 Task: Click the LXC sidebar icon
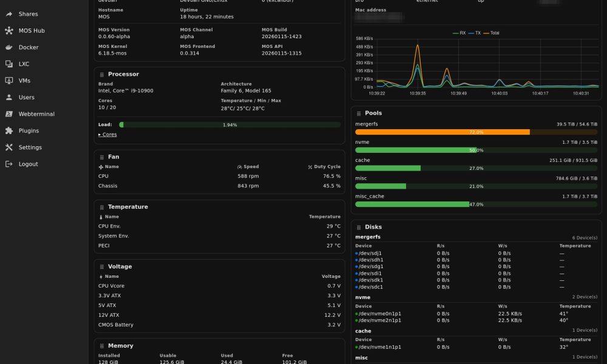tap(8, 64)
